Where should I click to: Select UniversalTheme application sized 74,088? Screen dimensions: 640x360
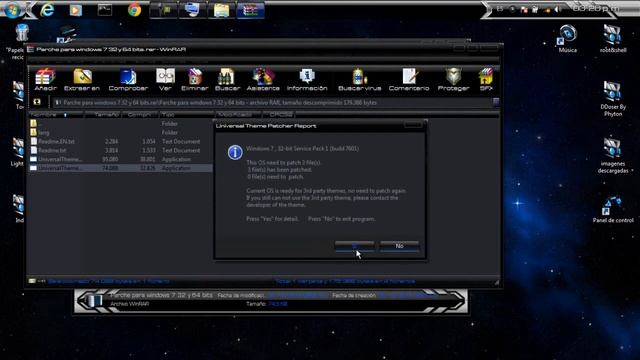point(120,168)
